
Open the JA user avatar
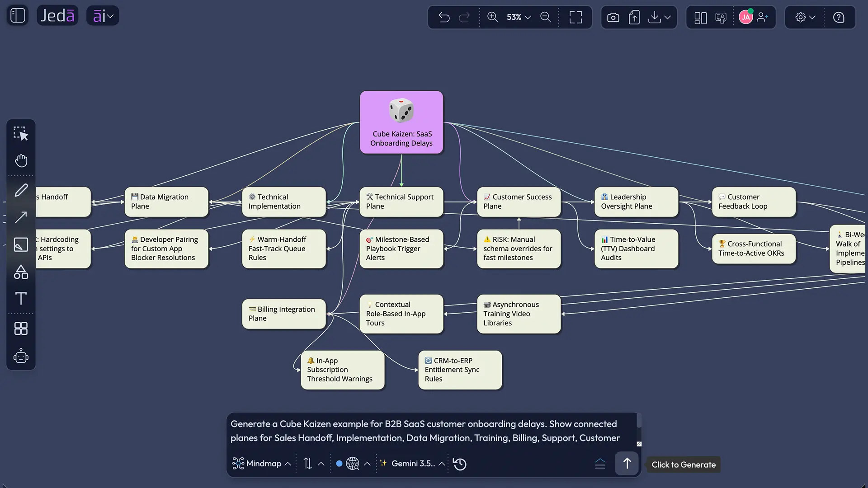coord(745,17)
